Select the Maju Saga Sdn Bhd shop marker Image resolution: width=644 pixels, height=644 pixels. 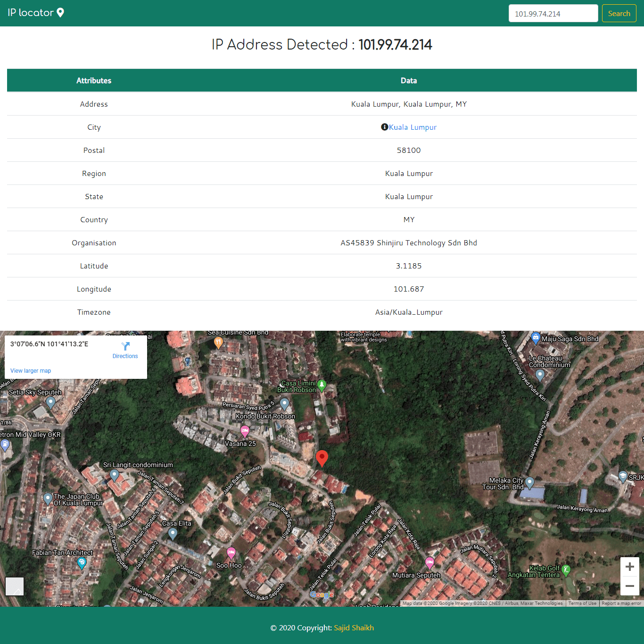pos(536,337)
